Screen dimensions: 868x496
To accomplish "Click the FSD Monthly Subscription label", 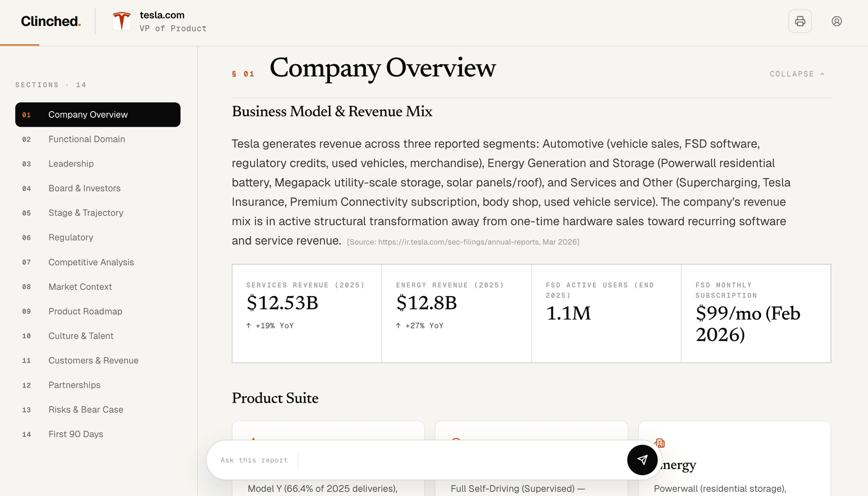I will (726, 290).
